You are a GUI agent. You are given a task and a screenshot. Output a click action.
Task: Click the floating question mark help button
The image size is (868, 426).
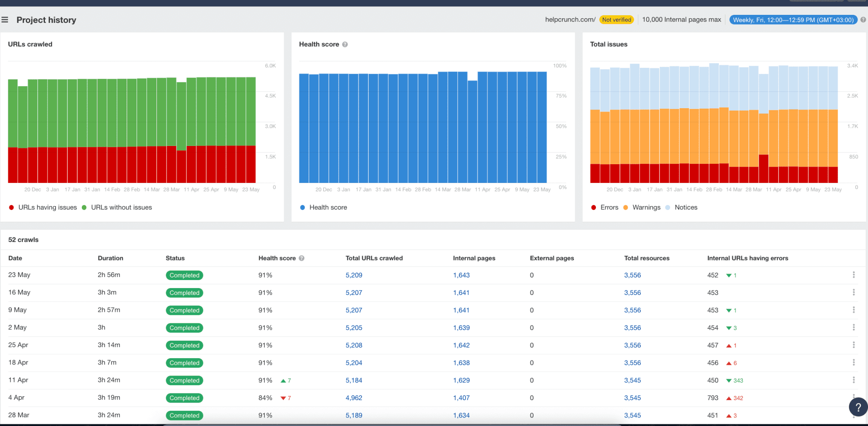point(858,407)
